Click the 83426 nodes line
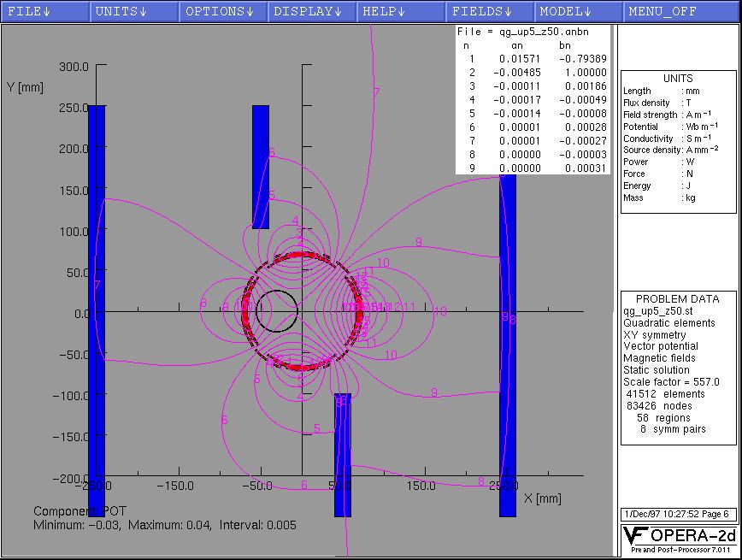The width and height of the screenshot is (742, 560). 659,406
